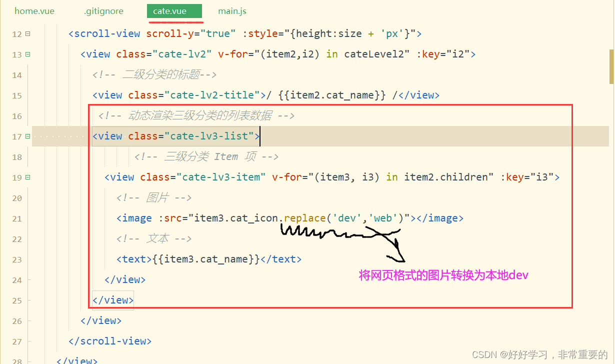Collapse the cate-lv2 view fold at line 13
The height and width of the screenshot is (364, 615).
click(27, 54)
